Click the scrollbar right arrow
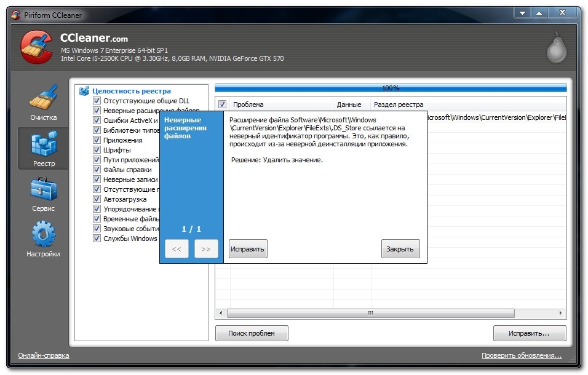588x375 pixels. (560, 313)
